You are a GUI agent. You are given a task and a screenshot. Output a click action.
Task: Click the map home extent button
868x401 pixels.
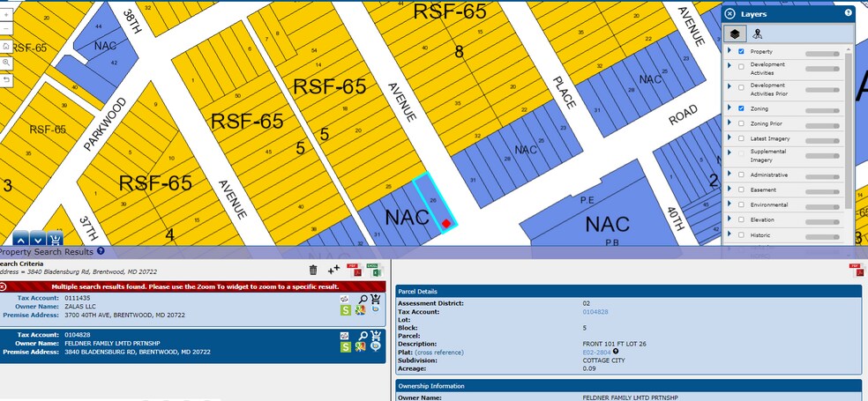(7, 47)
